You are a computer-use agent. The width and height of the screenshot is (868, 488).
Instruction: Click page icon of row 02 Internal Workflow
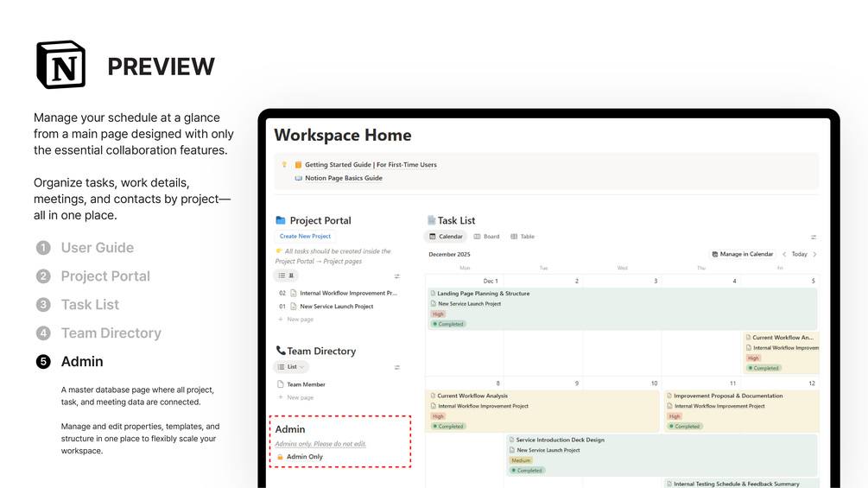(294, 294)
